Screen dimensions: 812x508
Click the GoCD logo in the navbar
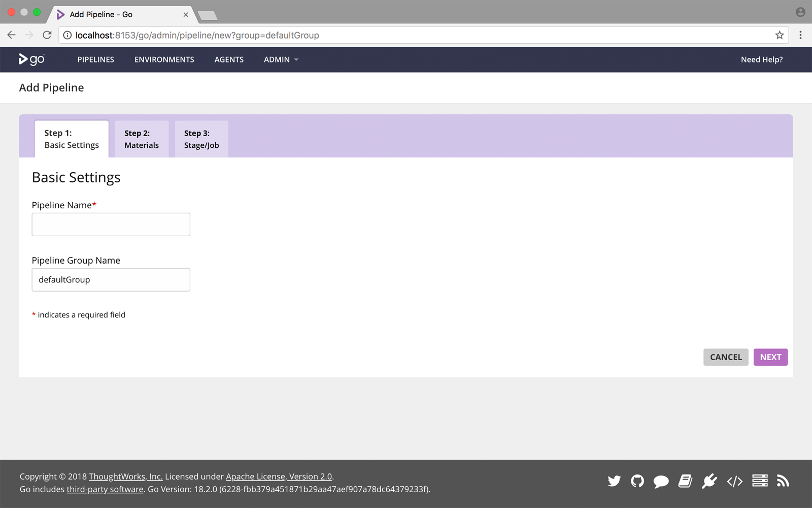(x=31, y=59)
